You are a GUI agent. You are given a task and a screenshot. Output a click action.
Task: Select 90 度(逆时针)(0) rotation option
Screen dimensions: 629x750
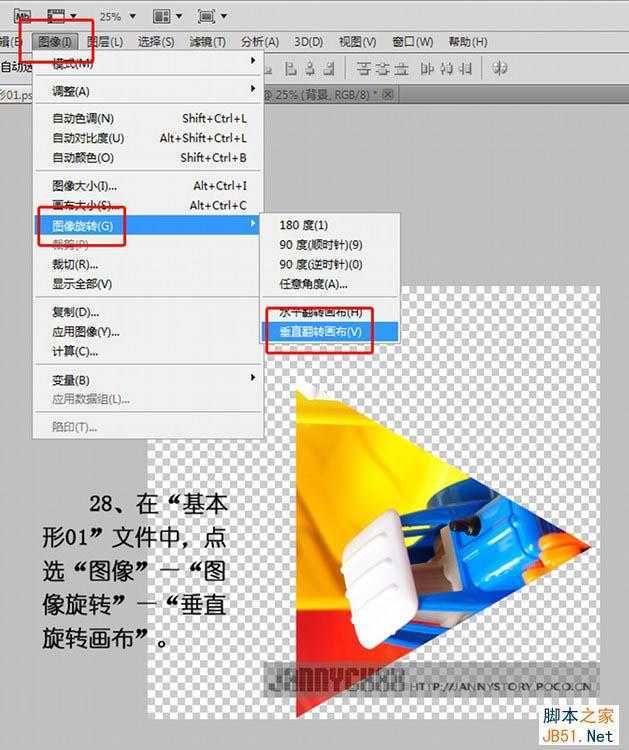pos(330,265)
